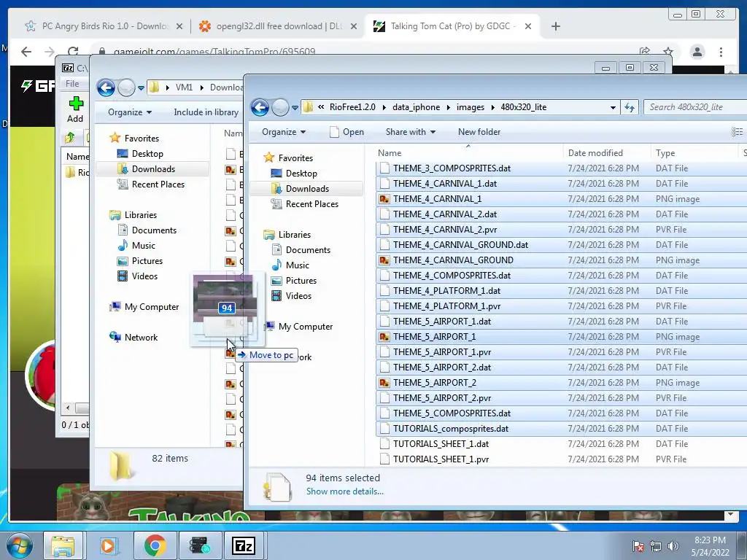The width and height of the screenshot is (747, 560).
Task: Click PNG icon of THEME_5_AIRPORT_2 image
Action: tap(384, 383)
